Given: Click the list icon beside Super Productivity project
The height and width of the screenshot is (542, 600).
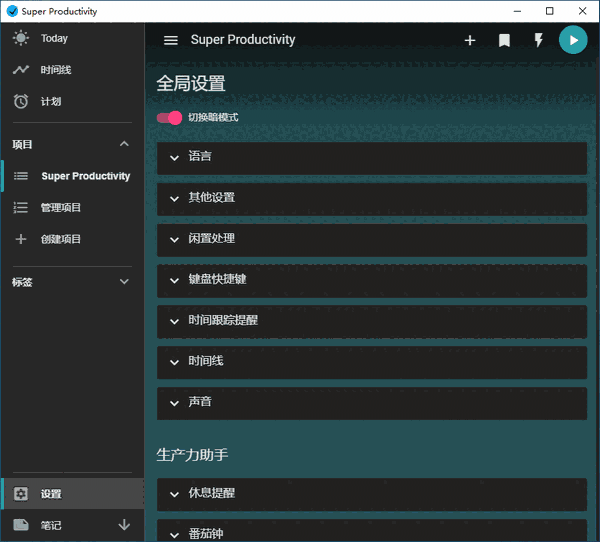Looking at the screenshot, I should [x=21, y=176].
